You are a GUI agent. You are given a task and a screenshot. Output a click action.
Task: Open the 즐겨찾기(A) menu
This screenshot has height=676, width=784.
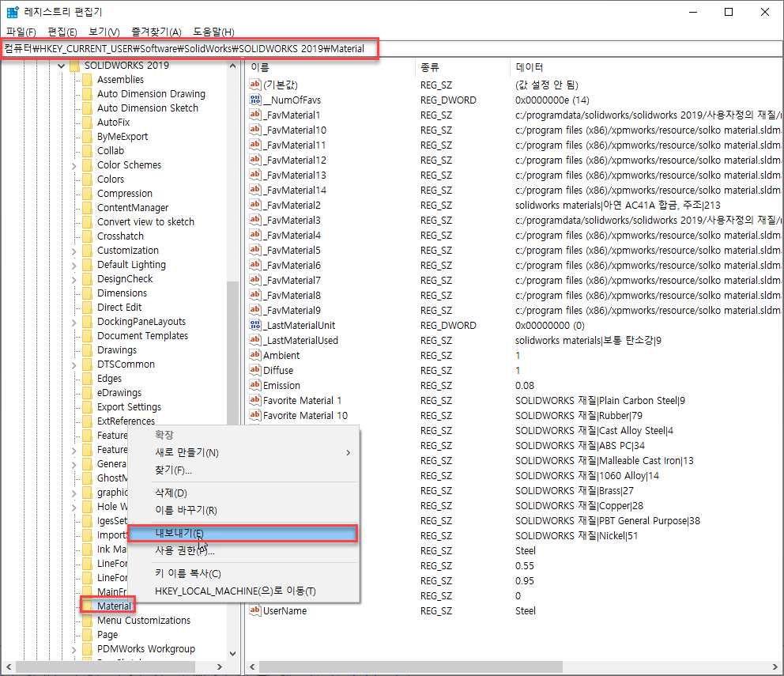tap(156, 32)
